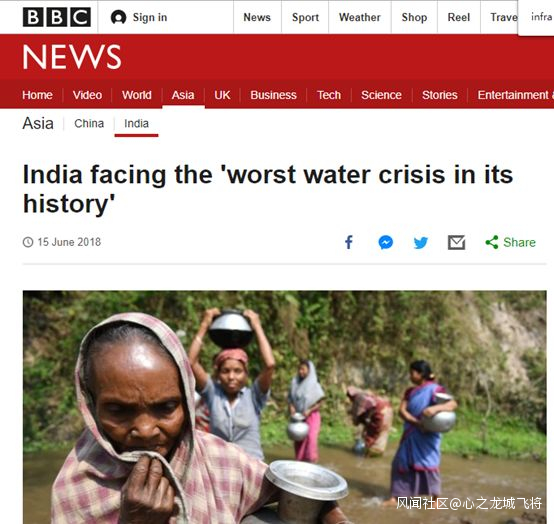Share article via Messenger icon
The height and width of the screenshot is (524, 554).
coord(385,242)
